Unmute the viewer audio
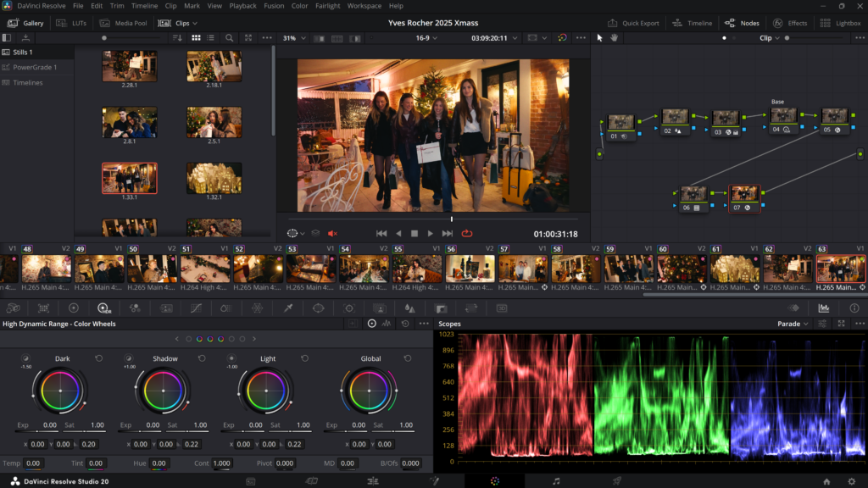 [332, 233]
